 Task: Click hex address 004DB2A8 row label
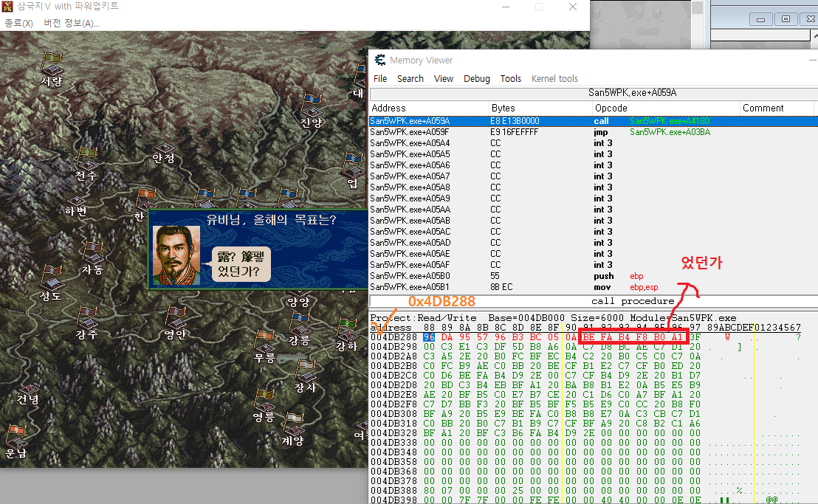394,356
